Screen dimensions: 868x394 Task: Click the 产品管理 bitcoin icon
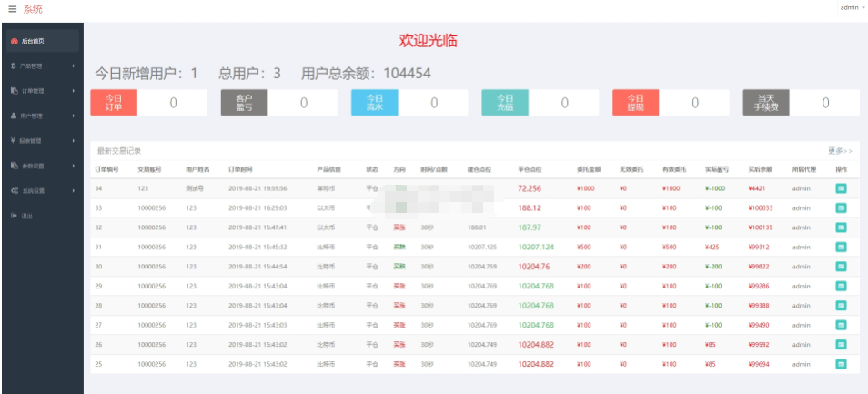coord(13,66)
